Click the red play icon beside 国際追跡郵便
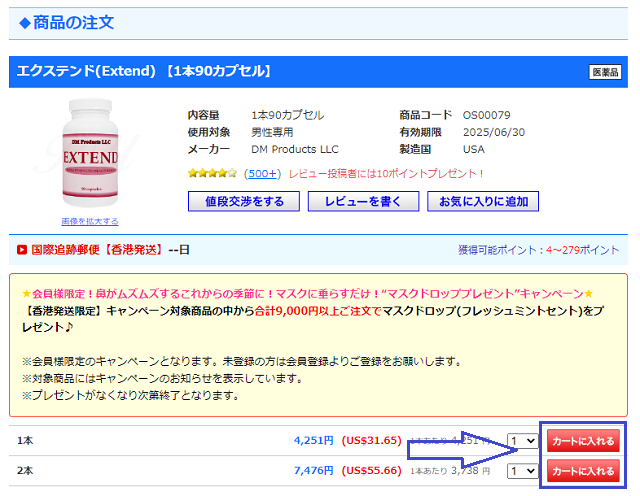 coord(22,250)
